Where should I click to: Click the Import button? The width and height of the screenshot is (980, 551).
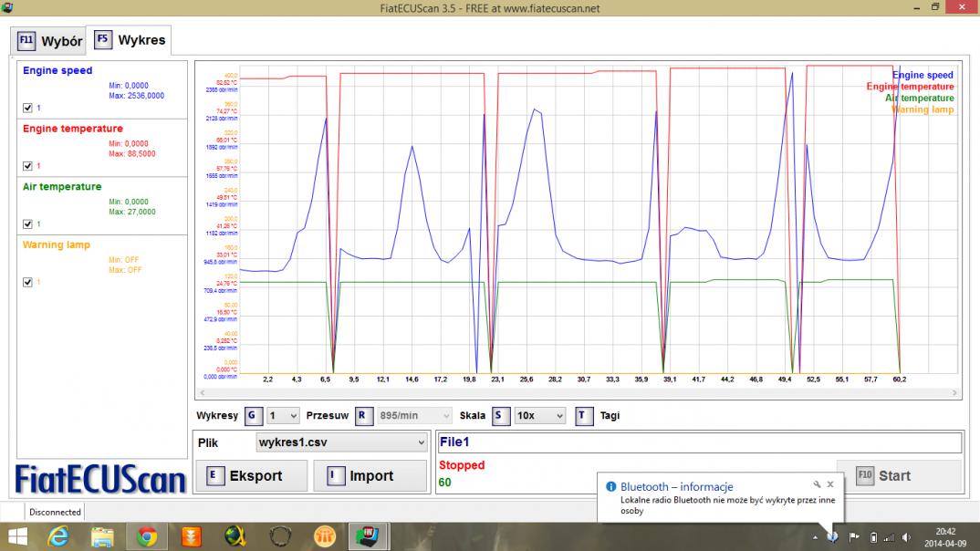pyautogui.click(x=370, y=475)
